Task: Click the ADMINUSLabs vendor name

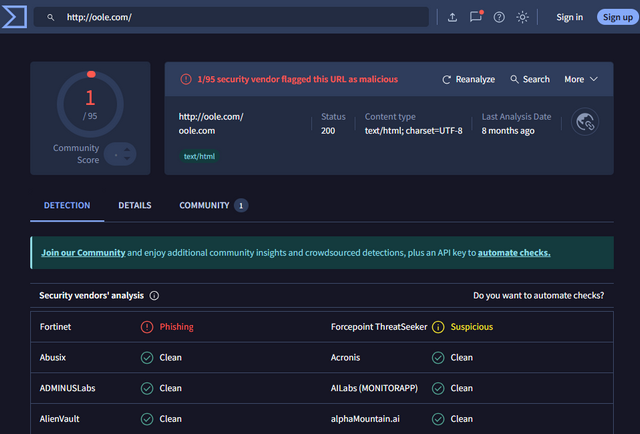Action: click(x=67, y=388)
